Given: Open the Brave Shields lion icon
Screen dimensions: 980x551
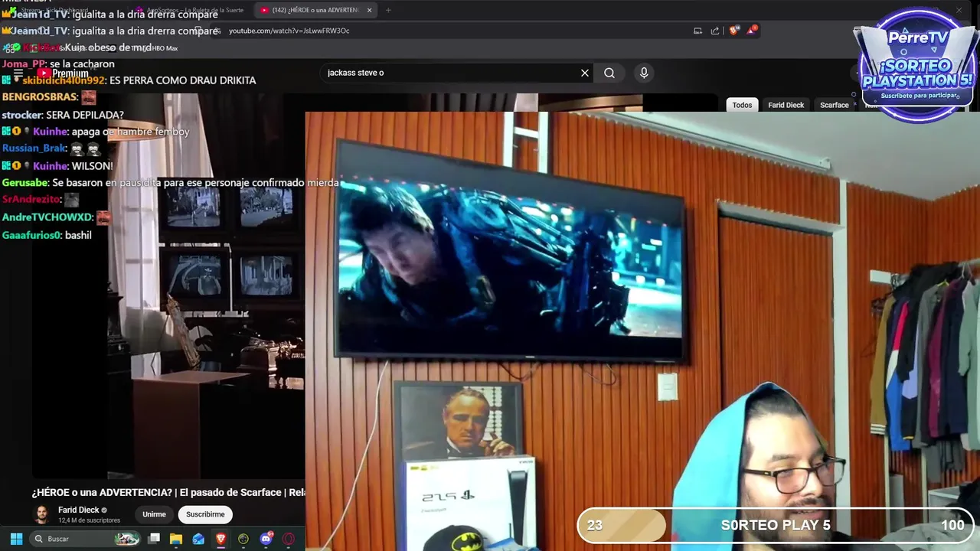Looking at the screenshot, I should click(733, 31).
